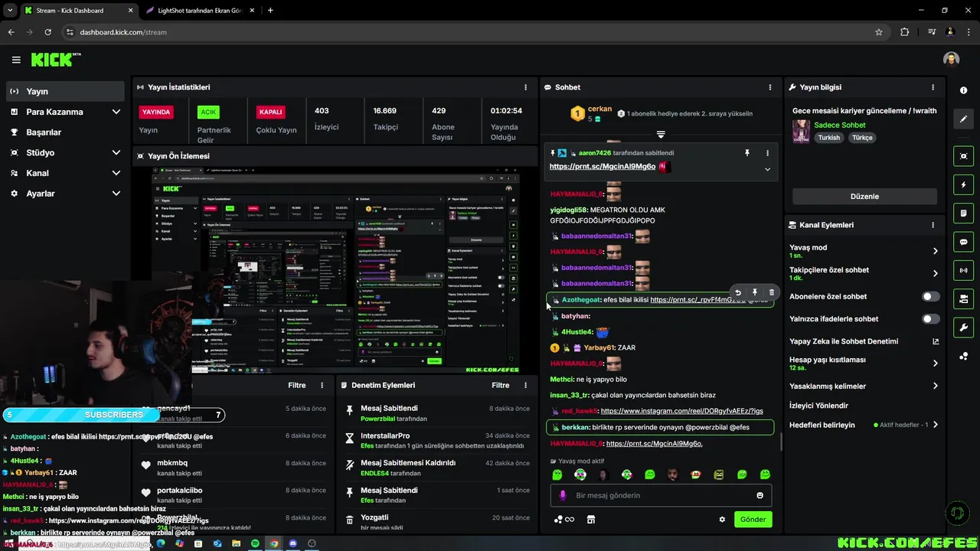Click the purple microphone icon in chat input
This screenshot has height=551, width=980.
point(563,495)
